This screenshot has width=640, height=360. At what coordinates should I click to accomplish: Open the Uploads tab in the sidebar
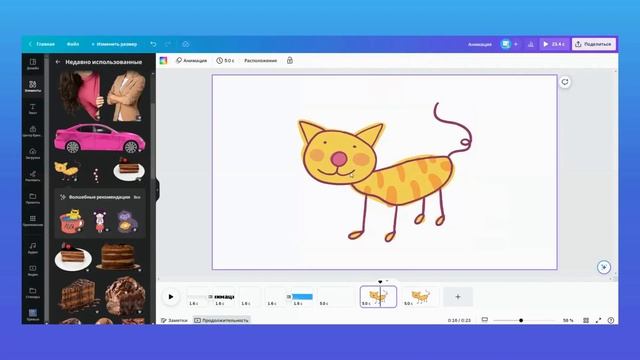click(33, 153)
